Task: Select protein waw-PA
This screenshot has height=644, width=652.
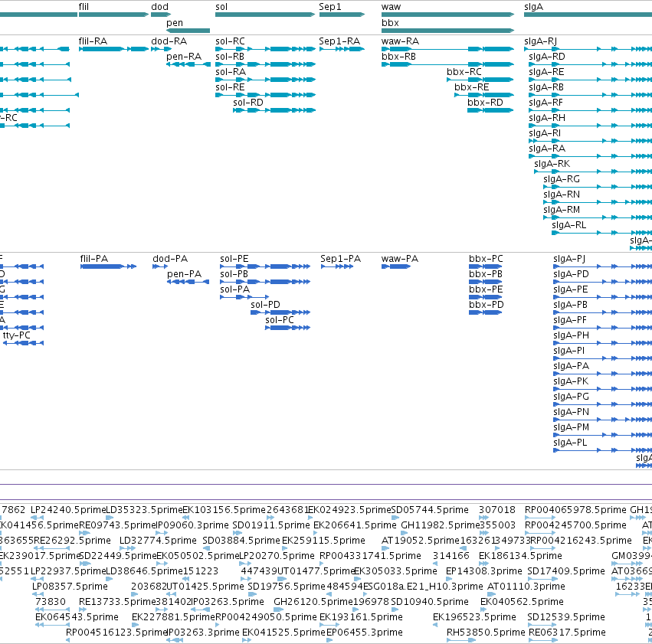Action: (396, 266)
